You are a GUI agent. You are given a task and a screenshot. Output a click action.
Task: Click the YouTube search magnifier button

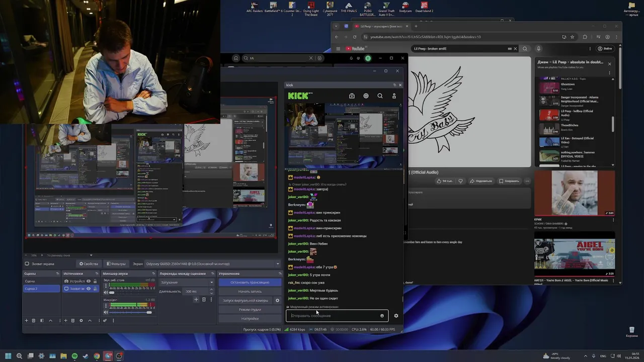click(525, 49)
